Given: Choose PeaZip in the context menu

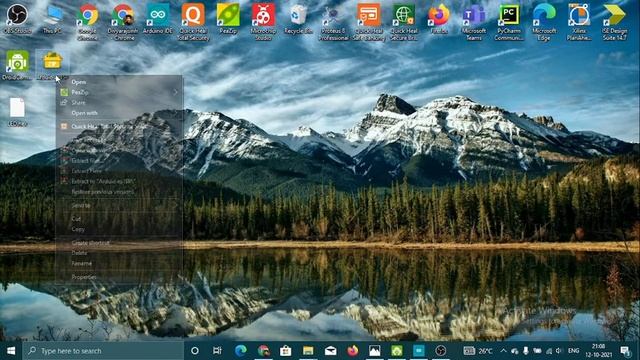Looking at the screenshot, I should [x=119, y=92].
